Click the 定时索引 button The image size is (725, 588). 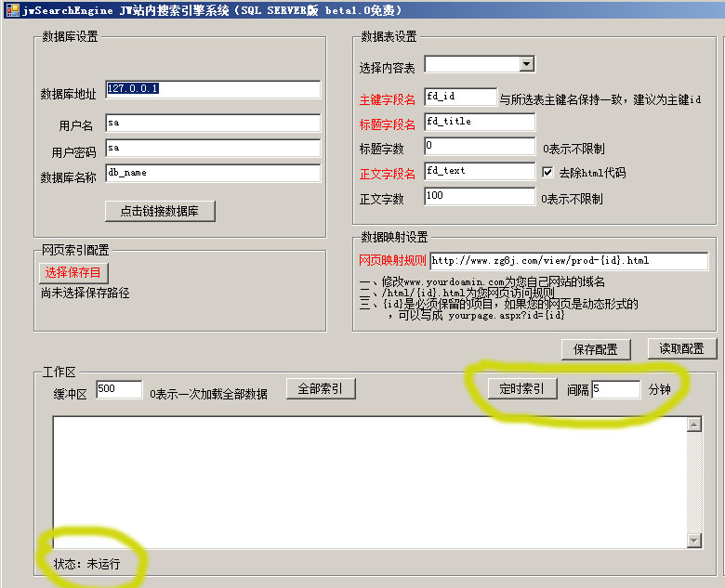[521, 388]
